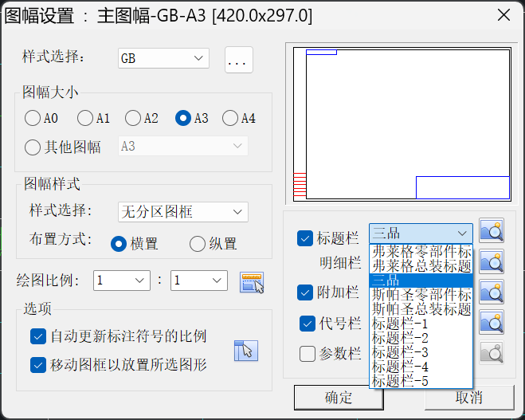Viewport: 525px width, 420px height.
Task: Toggle 移动图框以放置所选图形 checkbox
Action: click(38, 365)
